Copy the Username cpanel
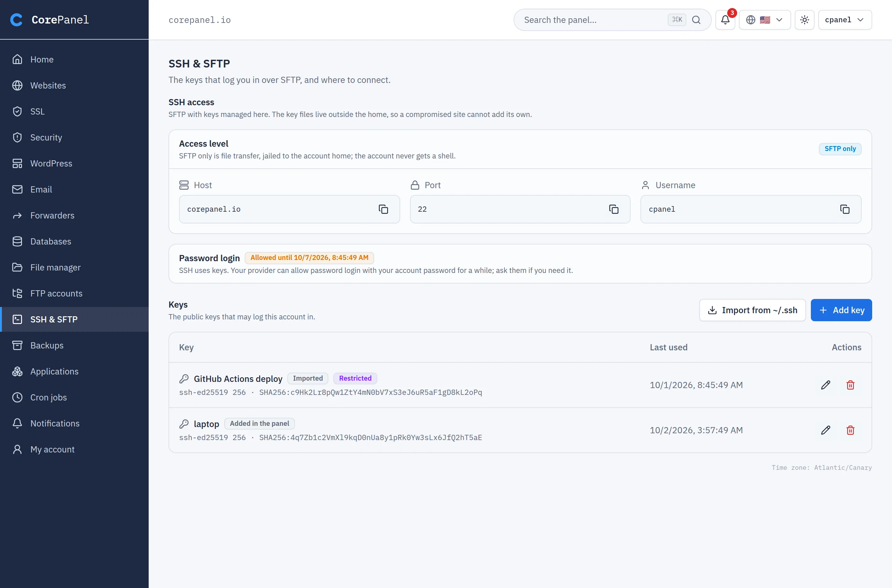892x588 pixels. tap(844, 209)
